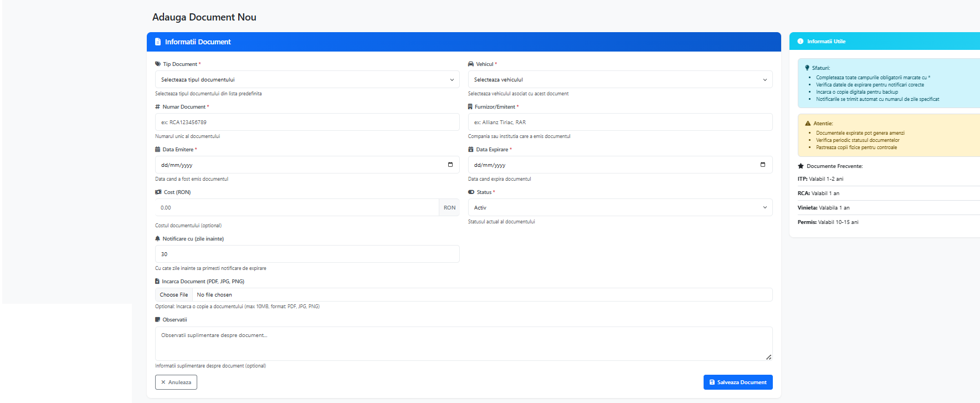Expand the Selecteaza vehiculul dropdown

[620, 80]
